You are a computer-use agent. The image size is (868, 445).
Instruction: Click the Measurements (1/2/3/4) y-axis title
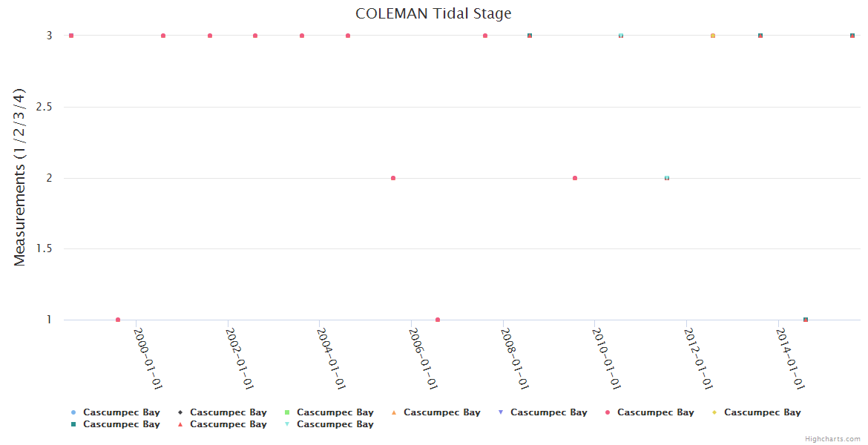[20, 177]
